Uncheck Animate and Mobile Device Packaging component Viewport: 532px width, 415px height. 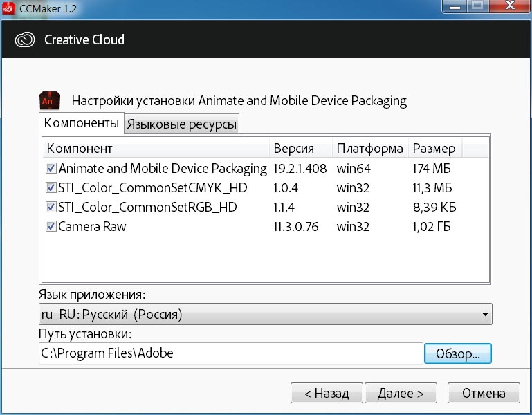[x=51, y=168]
